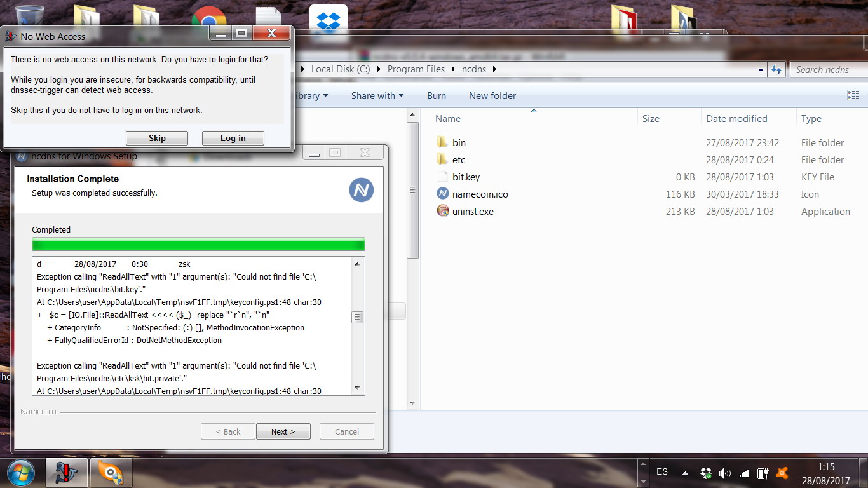Change the view options icon in Explorer

[x=853, y=95]
